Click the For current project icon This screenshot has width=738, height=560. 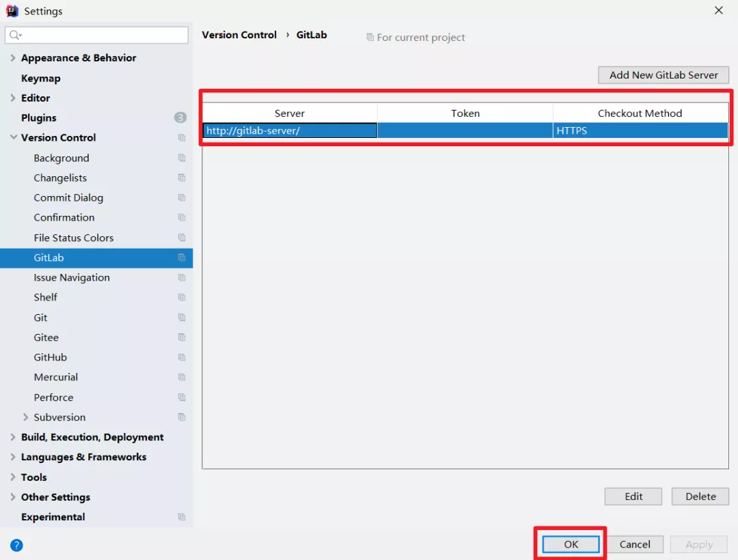[370, 37]
